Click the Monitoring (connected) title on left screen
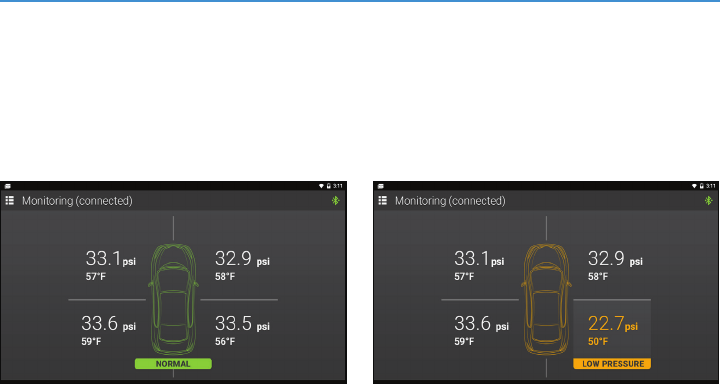720x384 pixels. tap(77, 201)
